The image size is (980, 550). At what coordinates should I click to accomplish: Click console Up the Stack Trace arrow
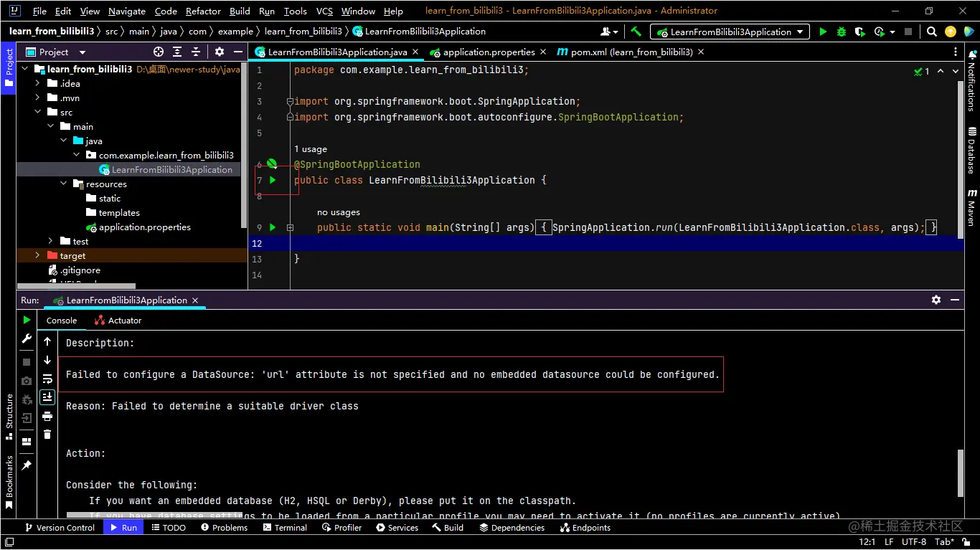[x=47, y=341]
